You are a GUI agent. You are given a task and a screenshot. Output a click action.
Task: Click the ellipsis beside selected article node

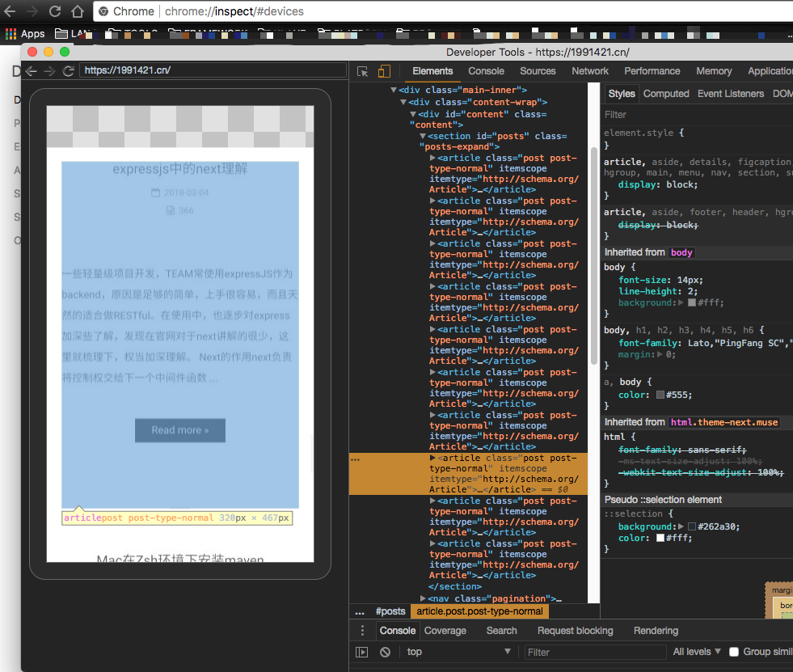click(355, 459)
